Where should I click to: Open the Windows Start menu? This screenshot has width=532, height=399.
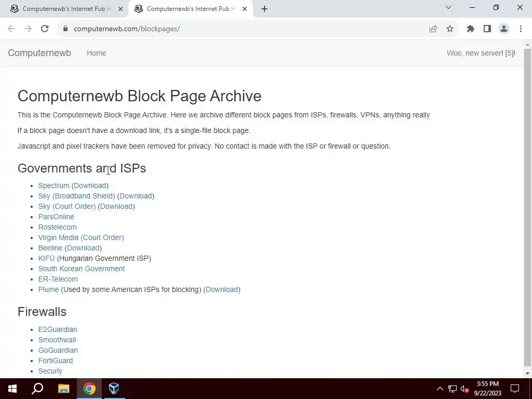[x=12, y=389]
